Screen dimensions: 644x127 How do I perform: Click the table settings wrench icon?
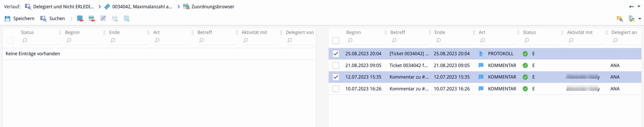pos(632,19)
